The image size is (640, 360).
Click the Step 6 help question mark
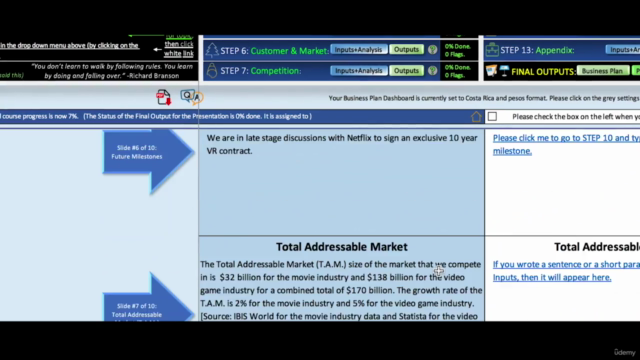click(x=432, y=49)
